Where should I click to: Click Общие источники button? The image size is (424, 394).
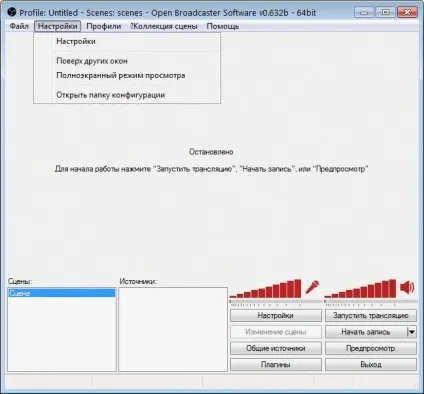click(x=276, y=348)
